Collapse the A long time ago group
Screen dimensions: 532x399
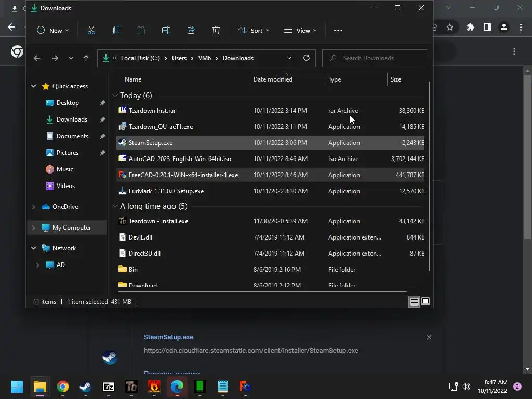click(x=115, y=206)
